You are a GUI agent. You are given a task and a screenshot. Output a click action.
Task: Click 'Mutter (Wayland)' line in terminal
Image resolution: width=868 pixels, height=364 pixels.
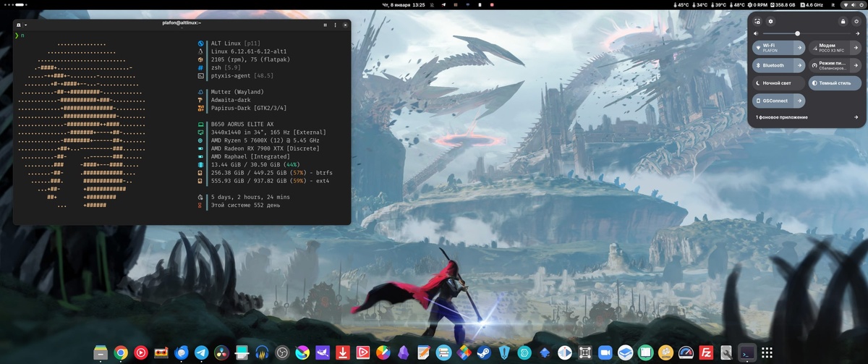point(237,92)
